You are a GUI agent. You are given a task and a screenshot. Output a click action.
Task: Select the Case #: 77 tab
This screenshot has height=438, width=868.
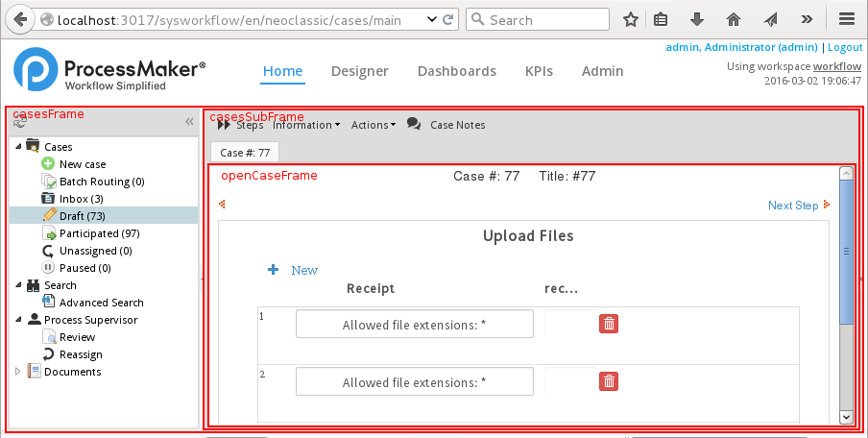coord(245,152)
